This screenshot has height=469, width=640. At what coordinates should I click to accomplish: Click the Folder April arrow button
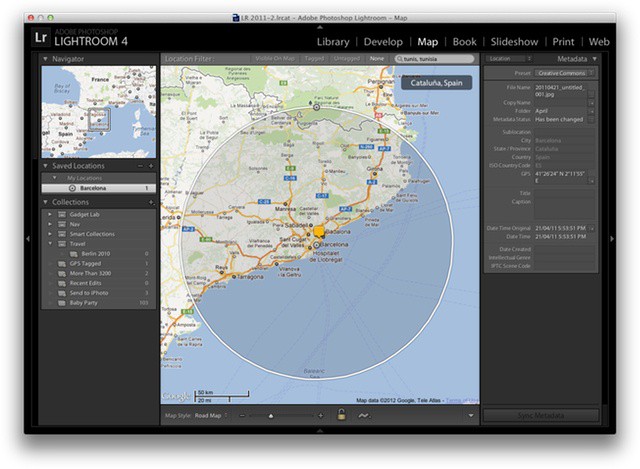[591, 111]
